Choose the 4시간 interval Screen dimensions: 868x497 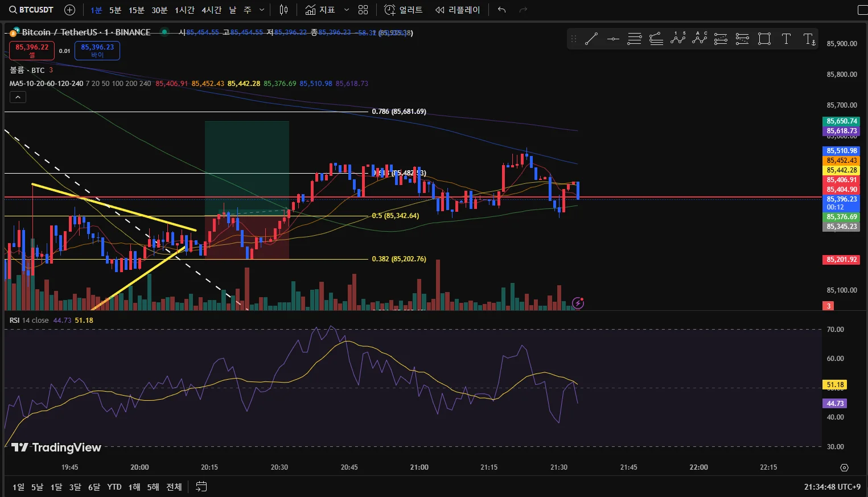tap(211, 10)
